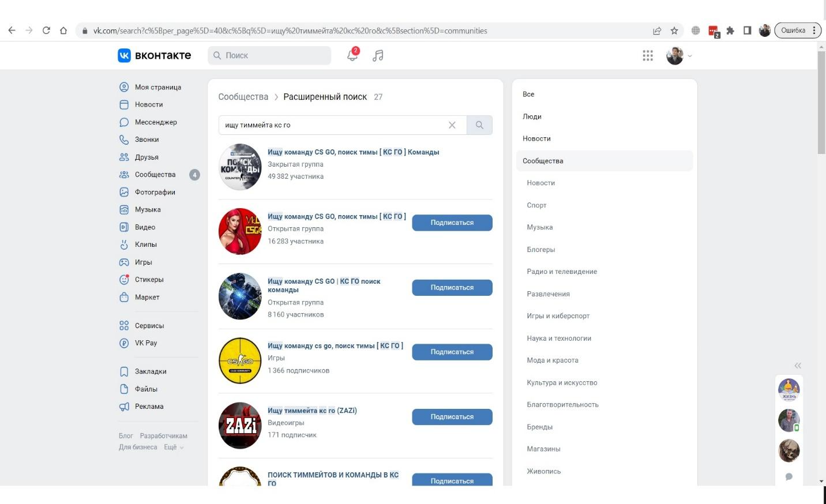Open the closed group with 49 382 участника
The height and width of the screenshot is (504, 826).
pyautogui.click(x=353, y=152)
